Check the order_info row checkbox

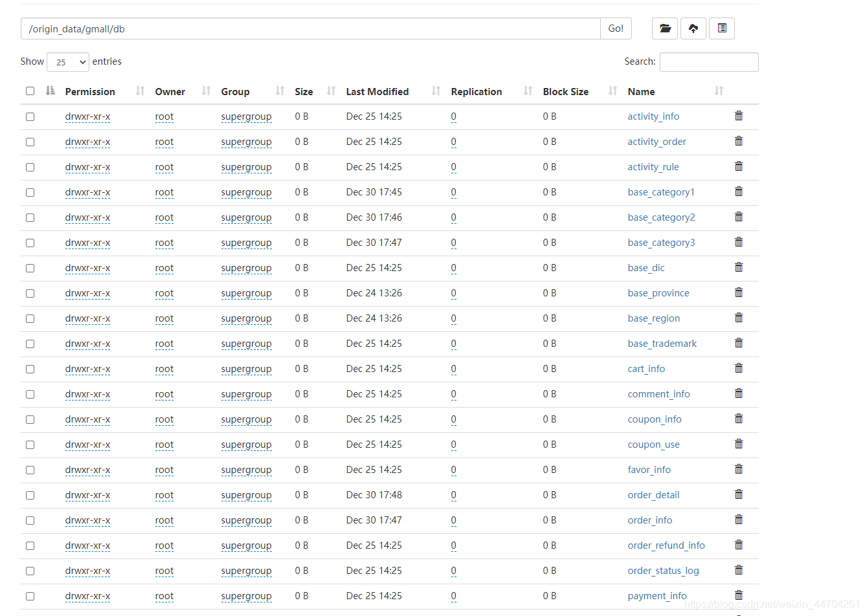tap(30, 520)
